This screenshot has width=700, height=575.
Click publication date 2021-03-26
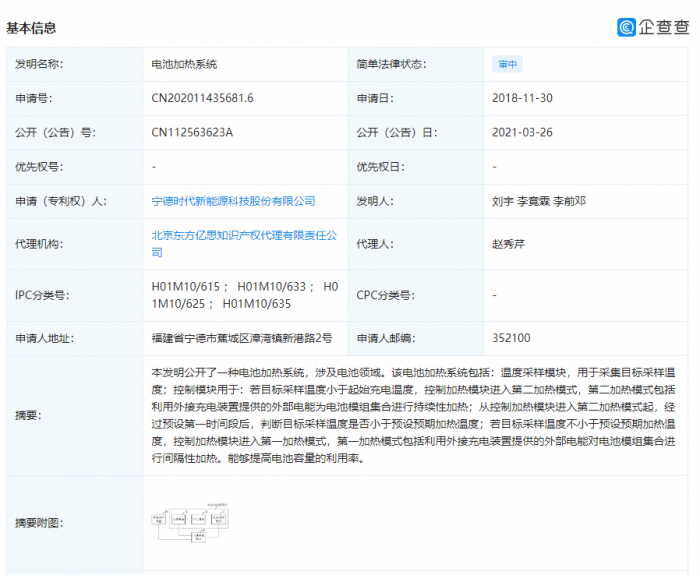pyautogui.click(x=522, y=132)
